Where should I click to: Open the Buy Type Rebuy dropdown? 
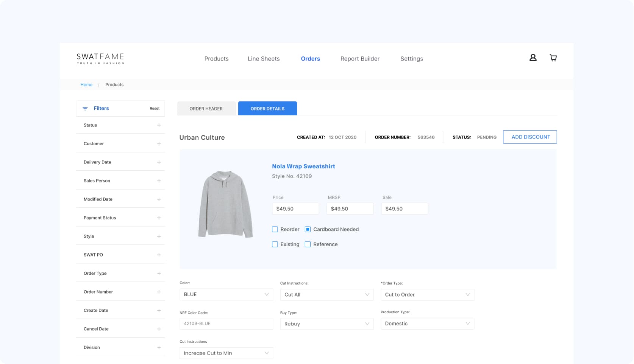click(x=327, y=324)
